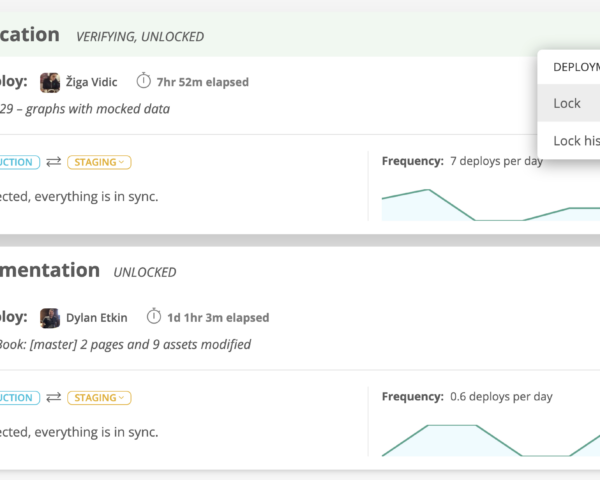Click the clock icon beside 1d 1hr 3m elapsed
600x480 pixels.
pyautogui.click(x=154, y=318)
